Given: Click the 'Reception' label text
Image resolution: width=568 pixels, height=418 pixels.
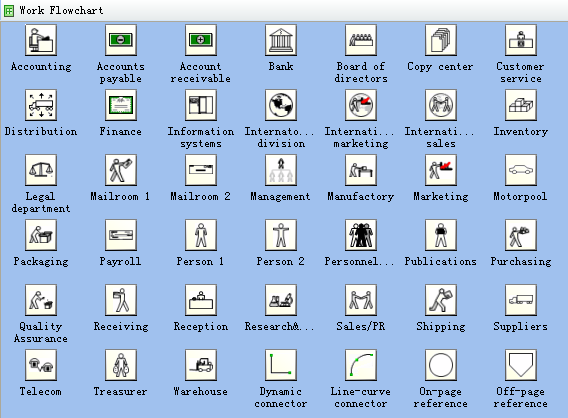Looking at the screenshot, I should (x=201, y=327).
